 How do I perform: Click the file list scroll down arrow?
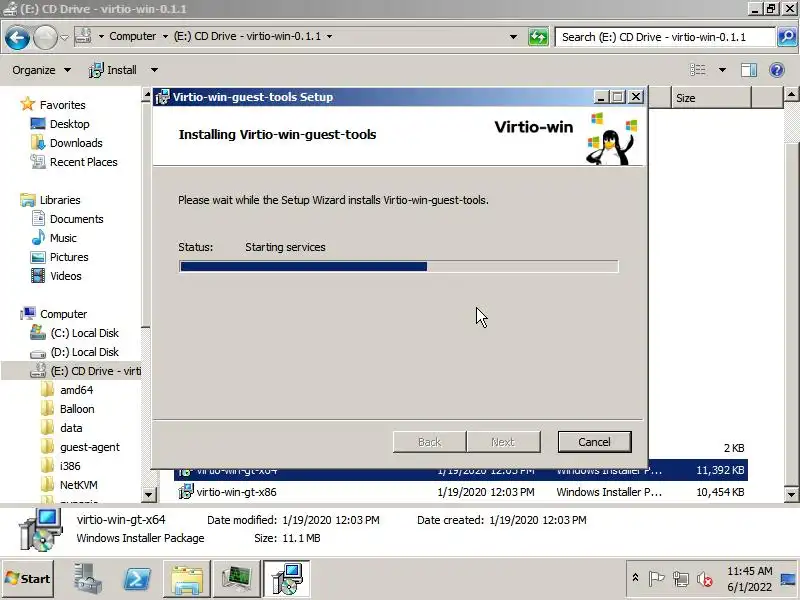[791, 494]
